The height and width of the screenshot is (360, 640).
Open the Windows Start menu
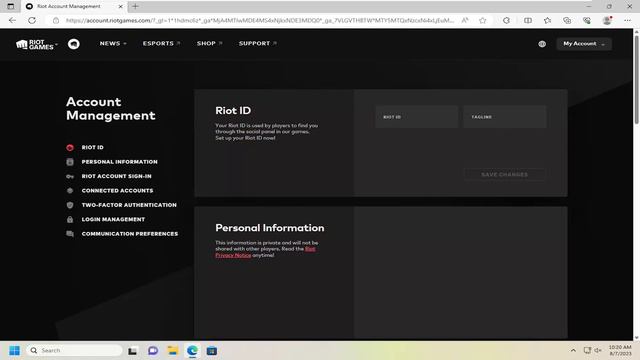click(x=14, y=351)
